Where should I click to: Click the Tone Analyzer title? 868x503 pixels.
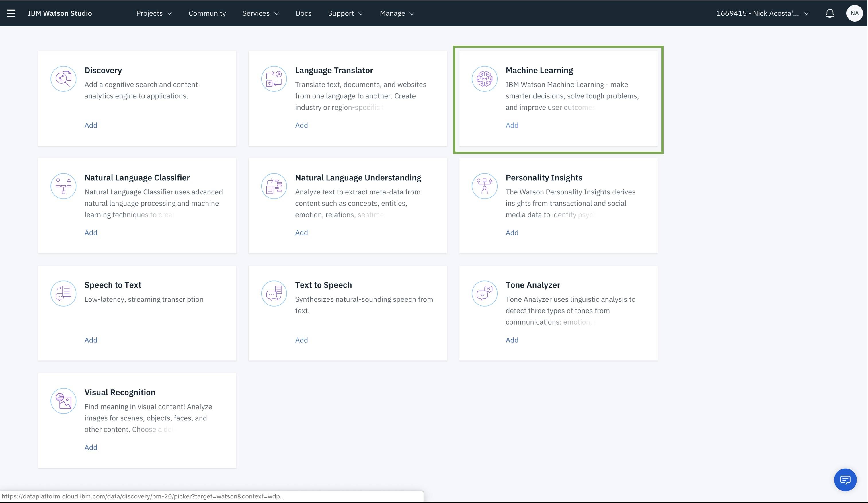(532, 285)
